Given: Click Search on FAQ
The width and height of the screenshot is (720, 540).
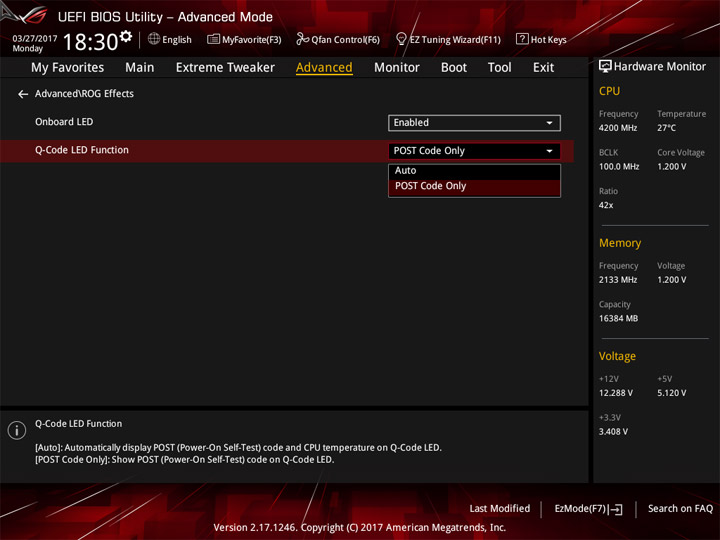Looking at the screenshot, I should [x=680, y=509].
